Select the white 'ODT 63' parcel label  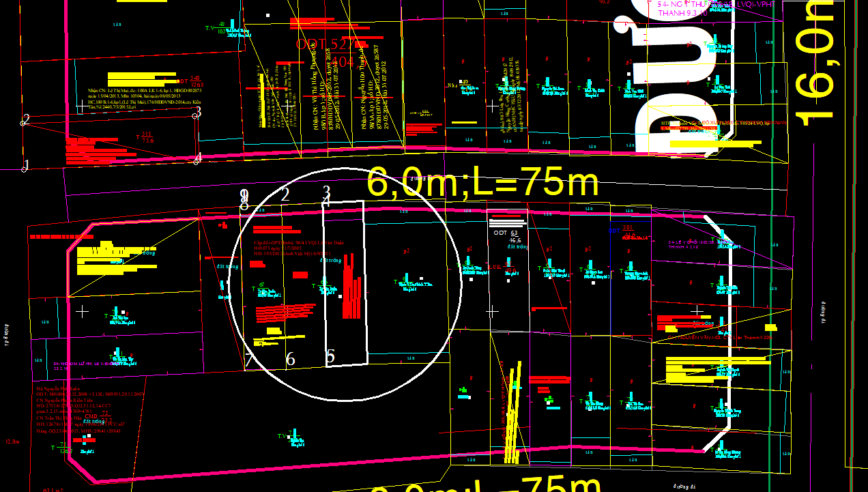tap(505, 233)
